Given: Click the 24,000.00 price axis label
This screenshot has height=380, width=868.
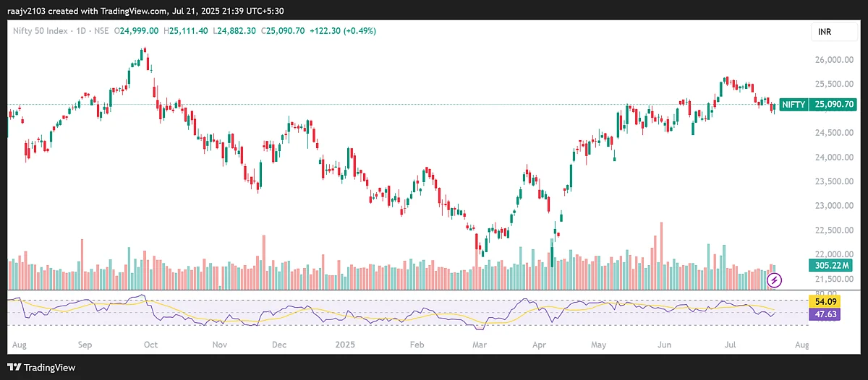Looking at the screenshot, I should pyautogui.click(x=835, y=157).
